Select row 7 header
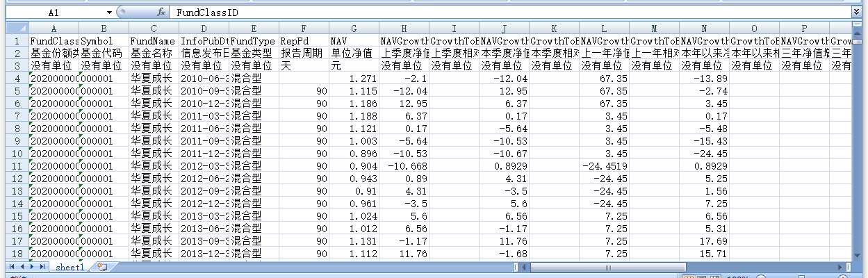868x278 pixels. click(x=17, y=116)
